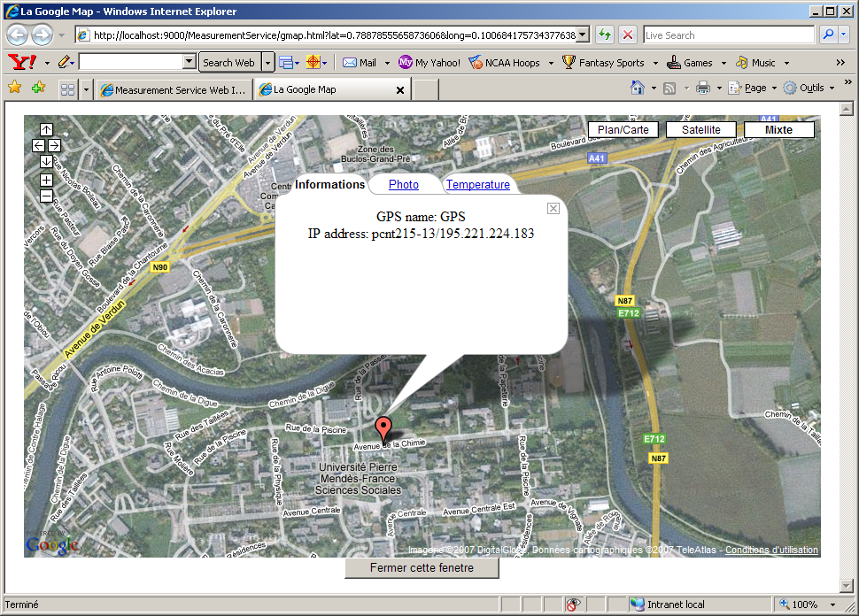
Task: Open the Conditions d'utilisation link
Action: (771, 550)
